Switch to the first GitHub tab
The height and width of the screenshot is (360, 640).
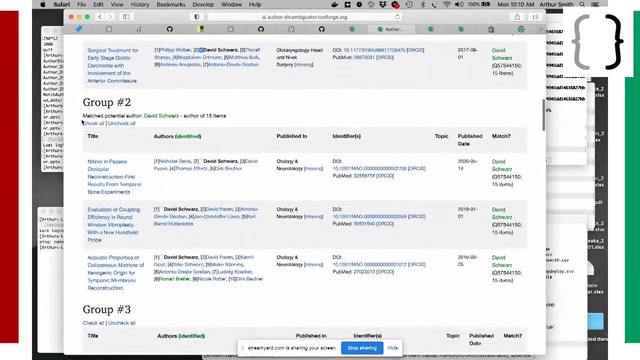point(169,29)
